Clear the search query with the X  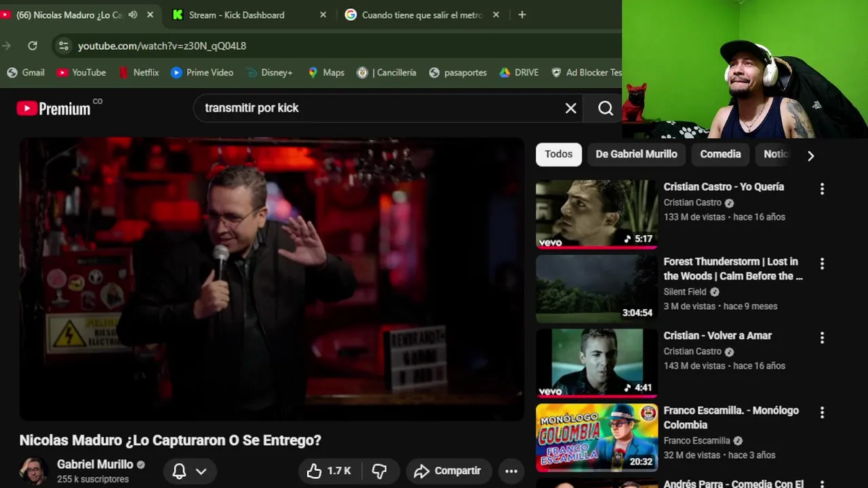[x=571, y=108]
